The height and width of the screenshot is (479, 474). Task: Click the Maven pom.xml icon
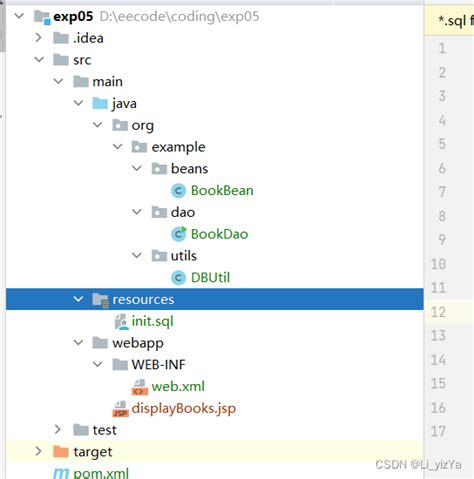pyautogui.click(x=61, y=473)
